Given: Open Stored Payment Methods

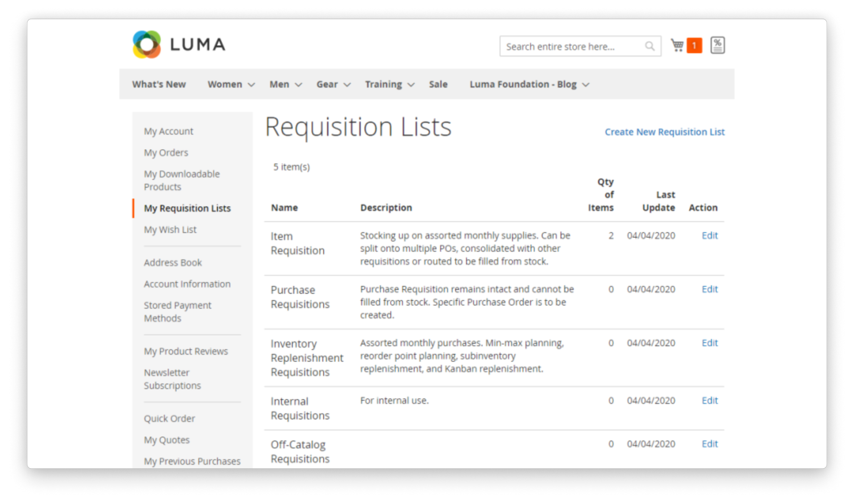Looking at the screenshot, I should pos(177,311).
